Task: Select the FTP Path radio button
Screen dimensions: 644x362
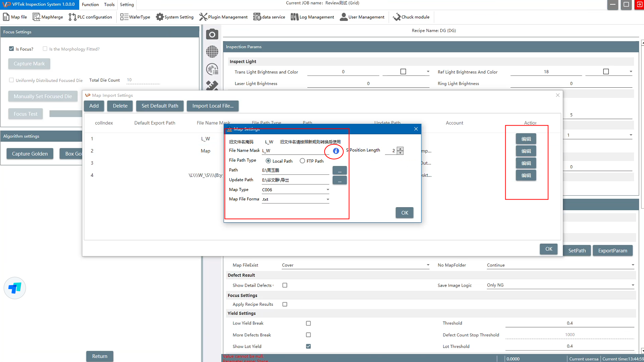Action: pyautogui.click(x=302, y=161)
